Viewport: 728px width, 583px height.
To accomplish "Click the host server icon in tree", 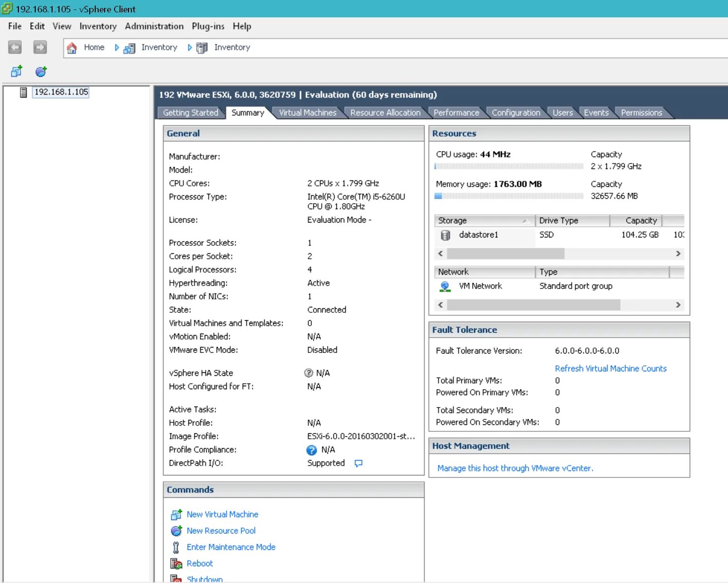I will [23, 92].
